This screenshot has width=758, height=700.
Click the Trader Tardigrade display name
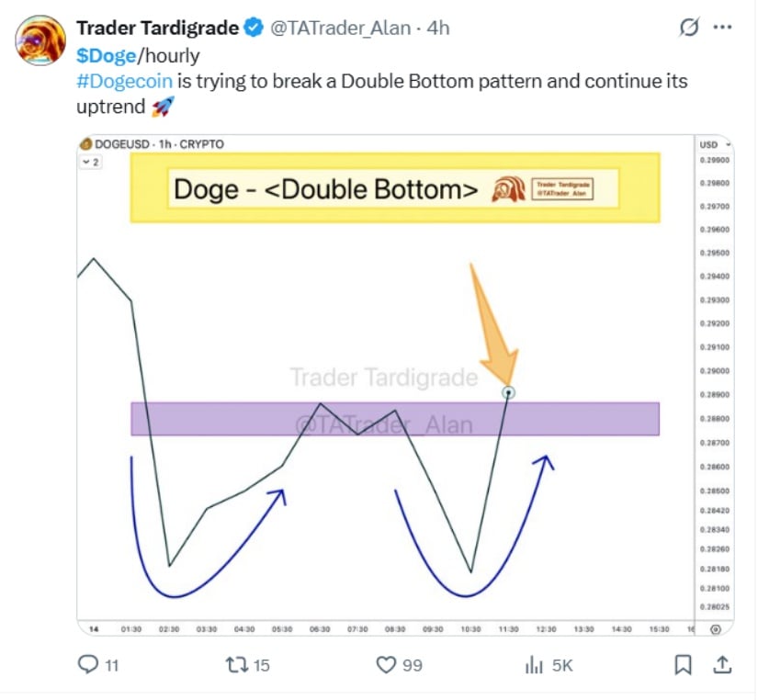[x=158, y=28]
